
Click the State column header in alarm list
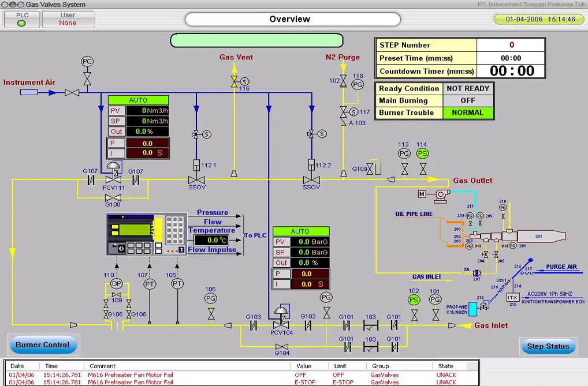click(x=445, y=366)
